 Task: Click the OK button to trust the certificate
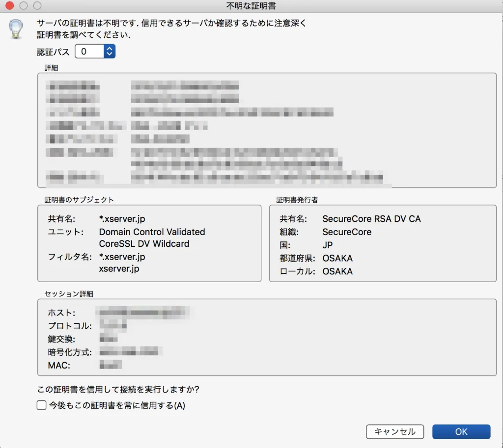click(461, 432)
